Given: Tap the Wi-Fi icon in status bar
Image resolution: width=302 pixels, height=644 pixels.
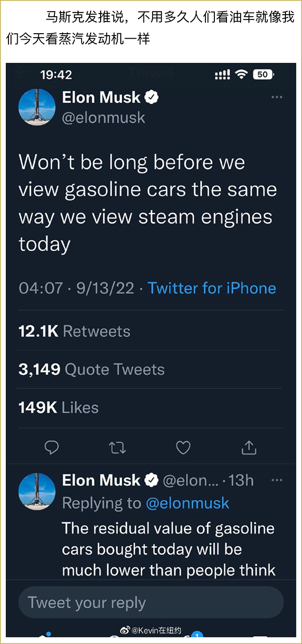Looking at the screenshot, I should point(242,74).
